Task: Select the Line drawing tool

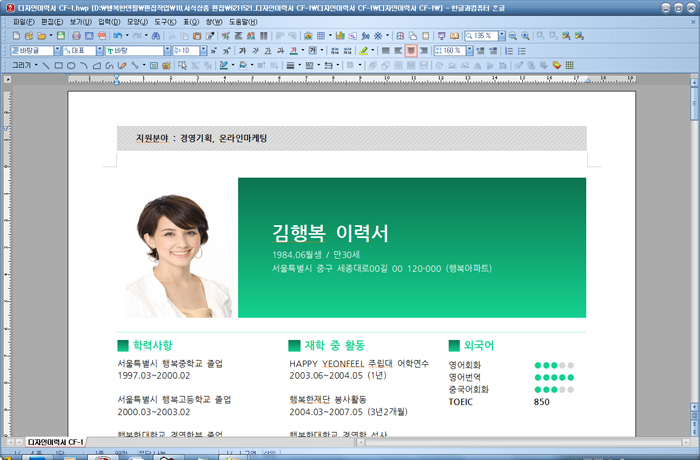Action: pos(46,66)
